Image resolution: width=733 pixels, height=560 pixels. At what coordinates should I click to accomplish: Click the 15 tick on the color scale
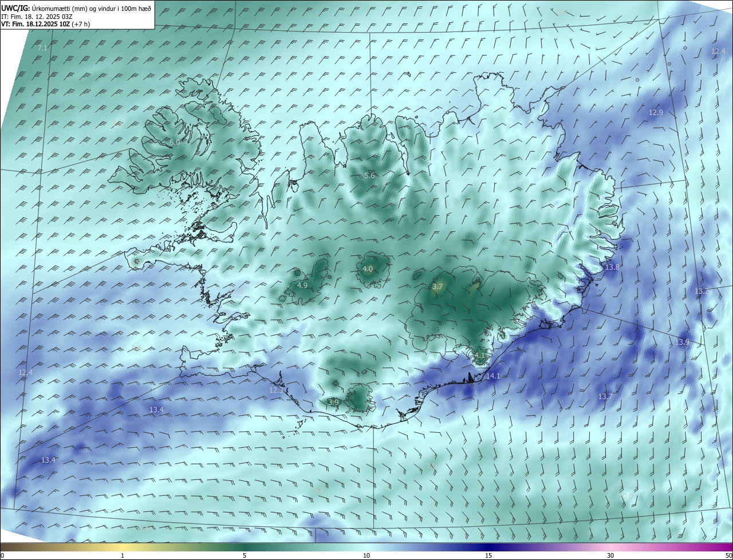click(x=488, y=555)
